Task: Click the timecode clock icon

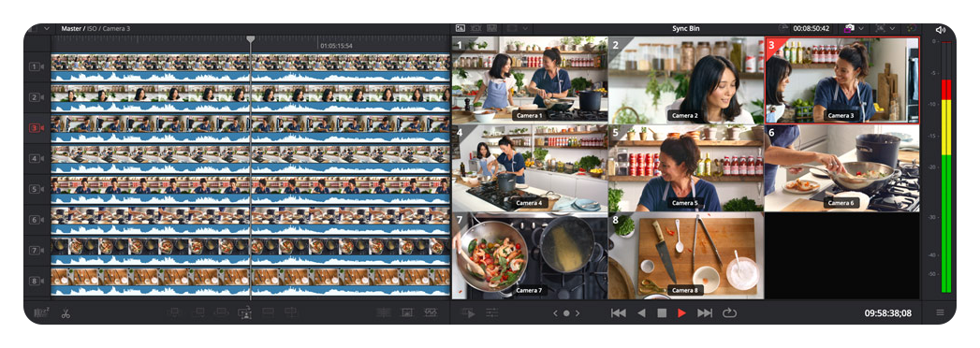Action: pos(783,28)
